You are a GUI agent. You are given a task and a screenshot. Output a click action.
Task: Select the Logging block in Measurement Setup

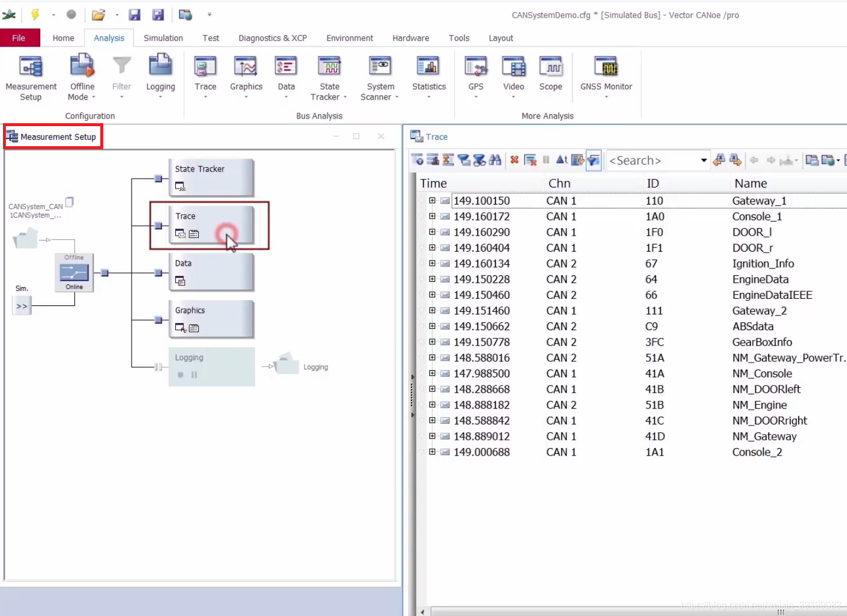(x=211, y=367)
